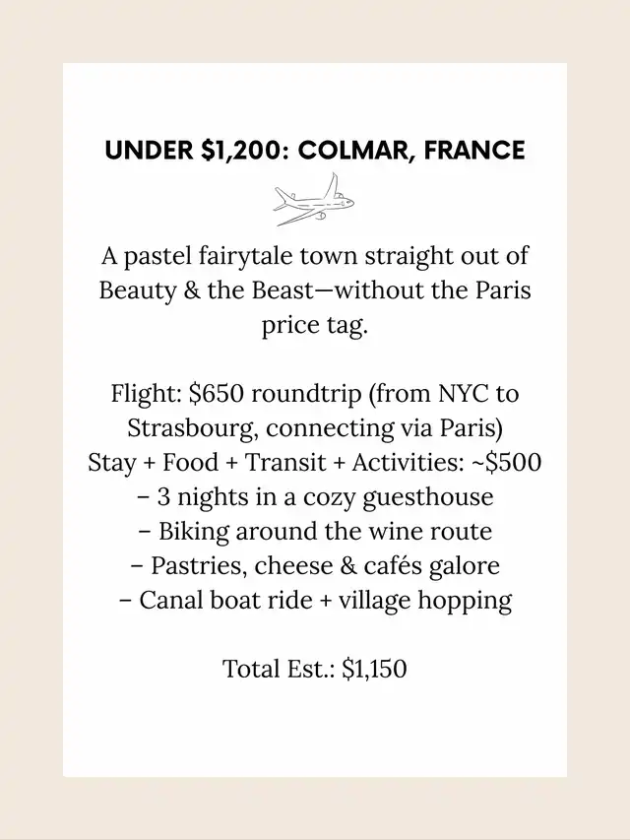Image resolution: width=630 pixels, height=840 pixels.
Task: Click 'Biking around the wine route' item
Action: (315, 532)
